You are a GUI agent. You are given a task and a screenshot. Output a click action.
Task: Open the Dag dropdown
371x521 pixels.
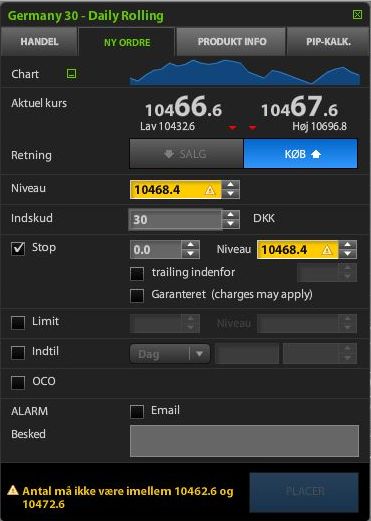pyautogui.click(x=170, y=354)
